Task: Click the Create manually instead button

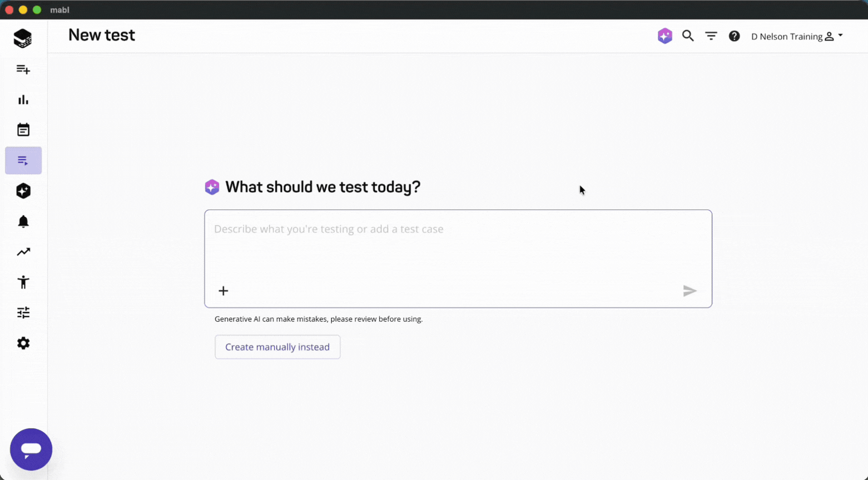Action: [277, 347]
